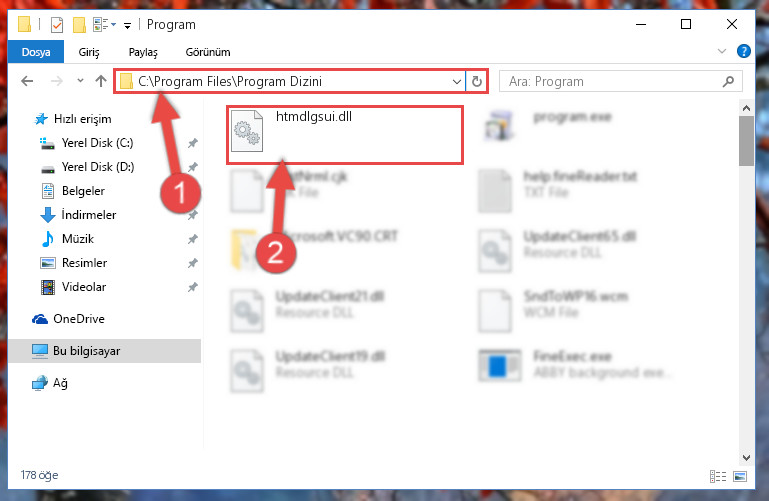Click the New folder quick access icon

pyautogui.click(x=79, y=25)
